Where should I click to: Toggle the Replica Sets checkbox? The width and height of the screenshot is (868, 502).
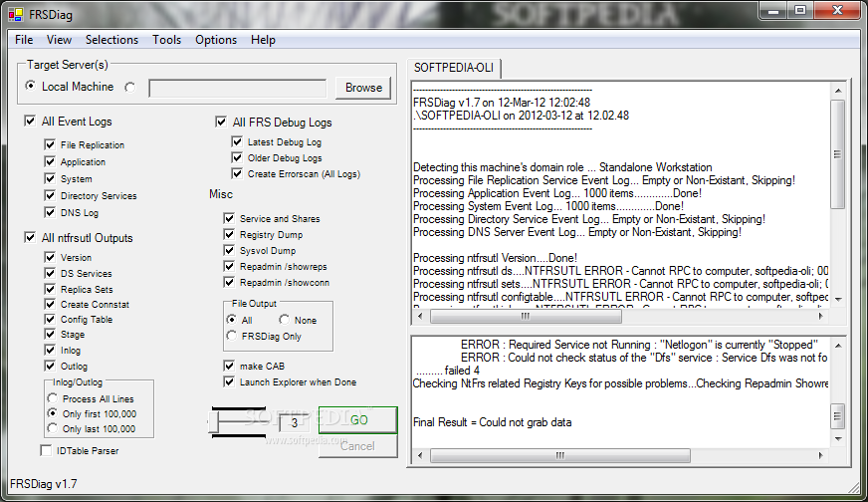[x=50, y=289]
